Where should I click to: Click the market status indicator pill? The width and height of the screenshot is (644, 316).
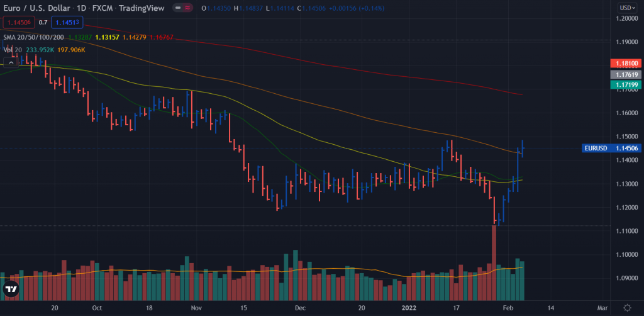[x=183, y=8]
